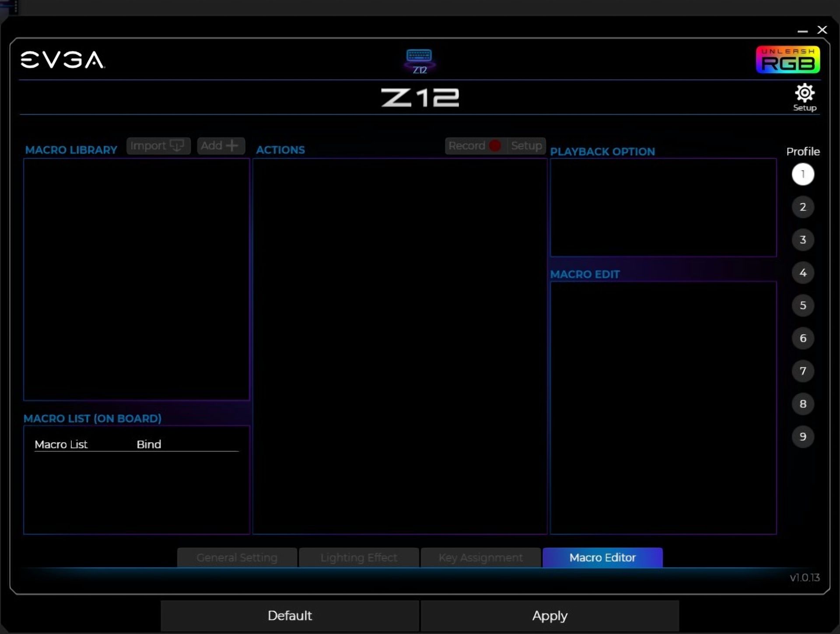Click the Macro List column header

[61, 445]
